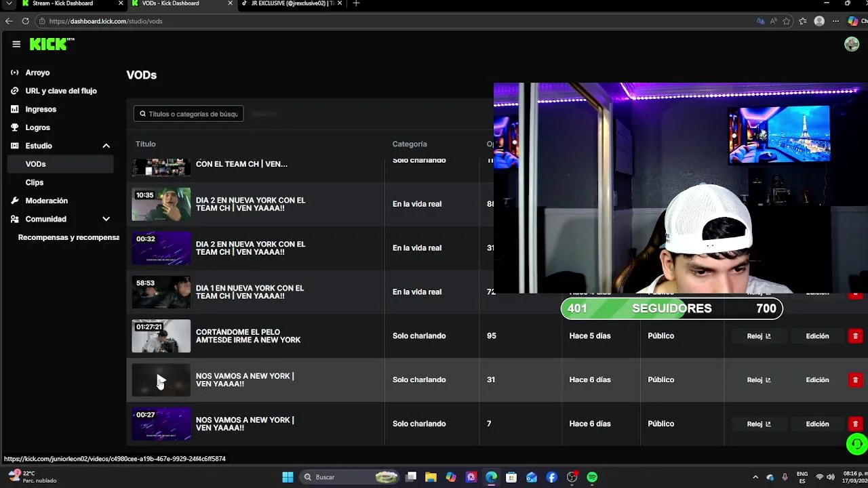Open the weather widget showing 22°C
This screenshot has height=488, width=868.
point(31,477)
